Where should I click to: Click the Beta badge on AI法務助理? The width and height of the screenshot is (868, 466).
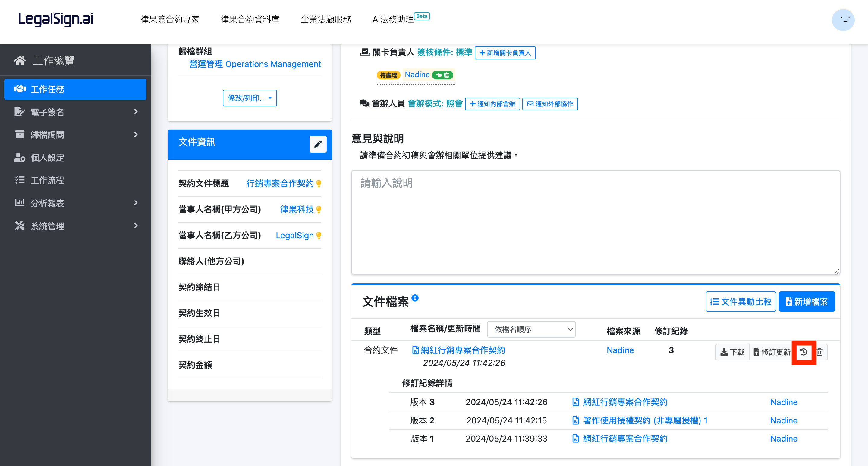tap(422, 16)
